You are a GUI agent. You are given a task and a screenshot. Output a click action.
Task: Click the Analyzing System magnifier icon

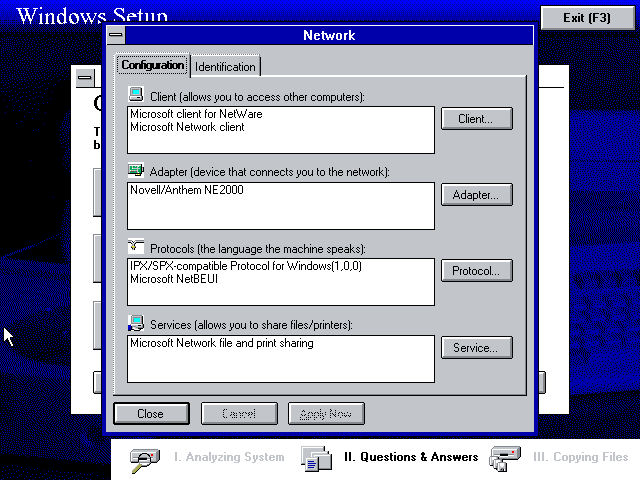[145, 460]
